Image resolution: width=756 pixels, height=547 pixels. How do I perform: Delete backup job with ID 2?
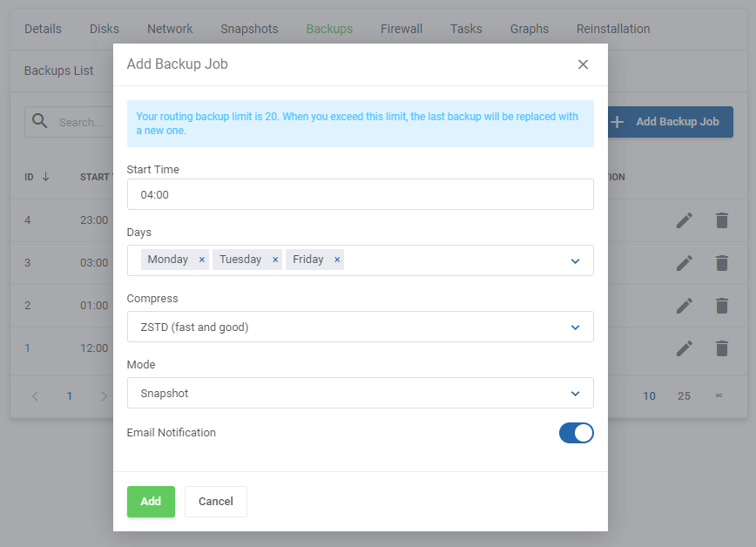coord(722,306)
